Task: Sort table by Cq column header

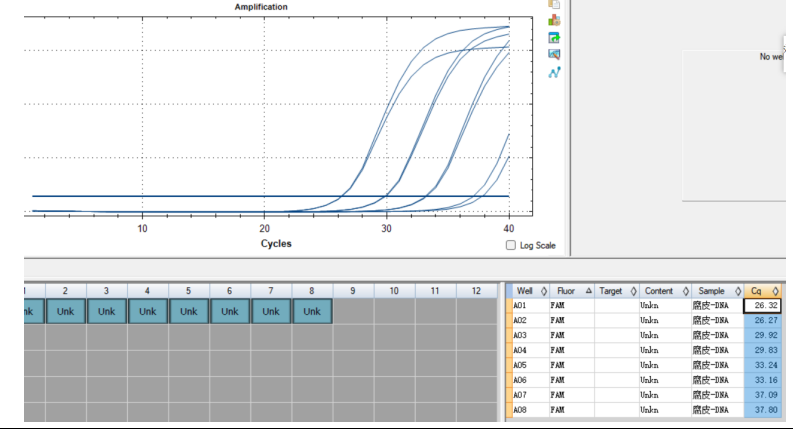Action: pos(763,291)
